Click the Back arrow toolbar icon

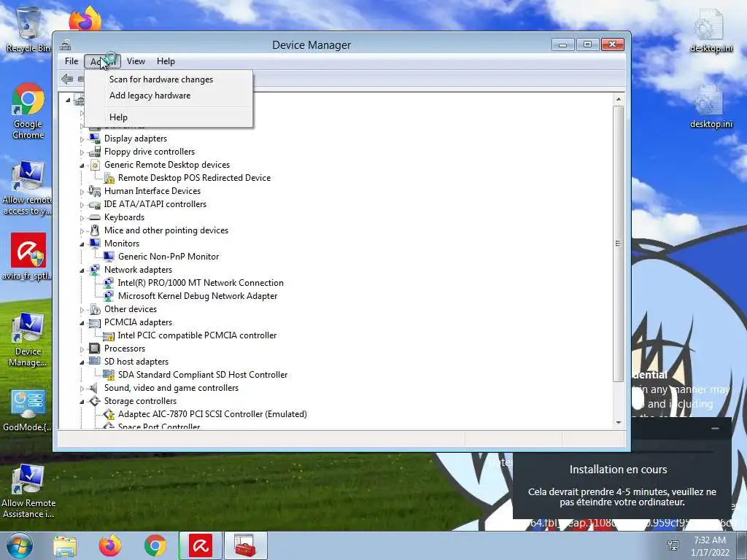(x=67, y=79)
